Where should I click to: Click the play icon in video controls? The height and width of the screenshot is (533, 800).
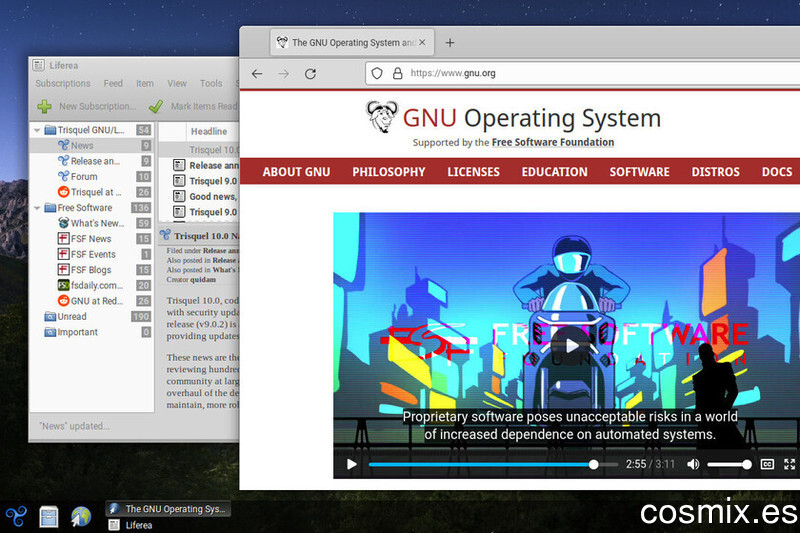[x=352, y=464]
